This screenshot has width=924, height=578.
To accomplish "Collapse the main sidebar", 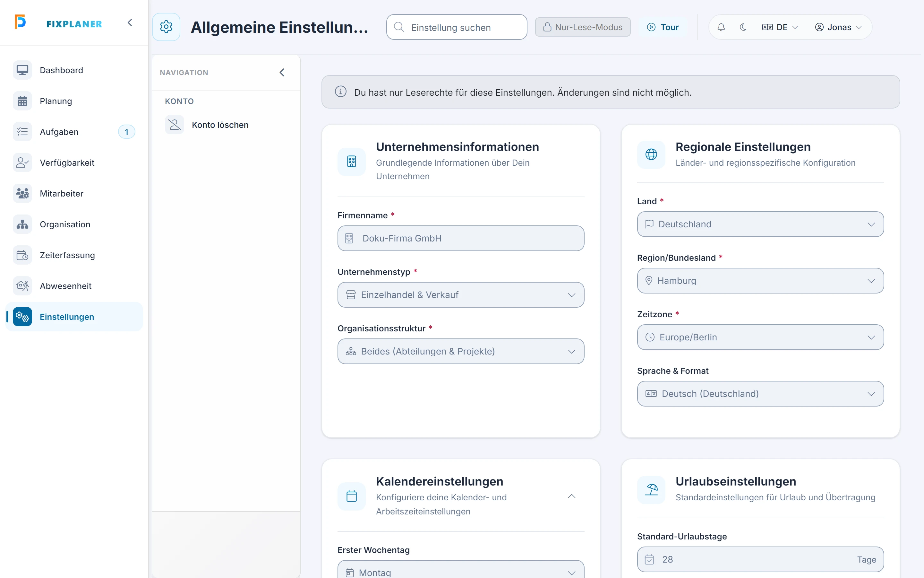I will (130, 22).
